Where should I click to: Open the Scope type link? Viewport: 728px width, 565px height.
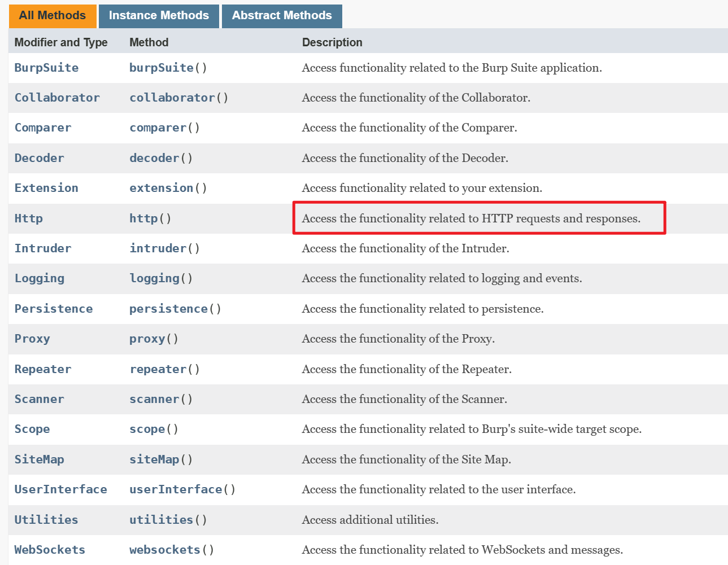pyautogui.click(x=32, y=429)
